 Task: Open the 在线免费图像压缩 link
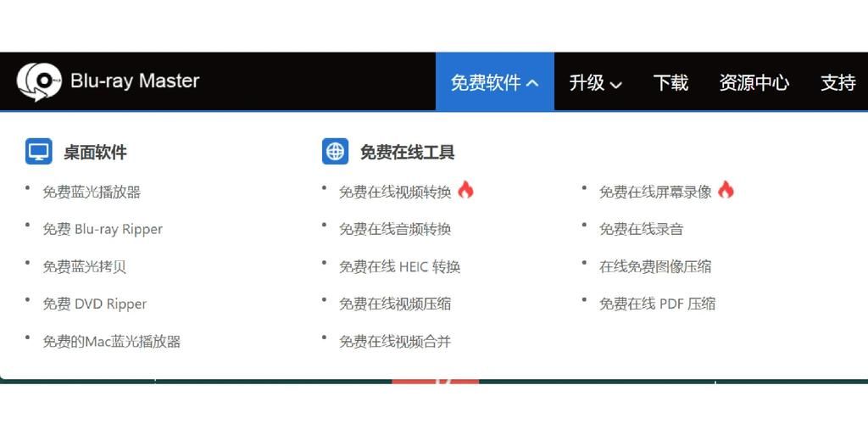pos(655,266)
